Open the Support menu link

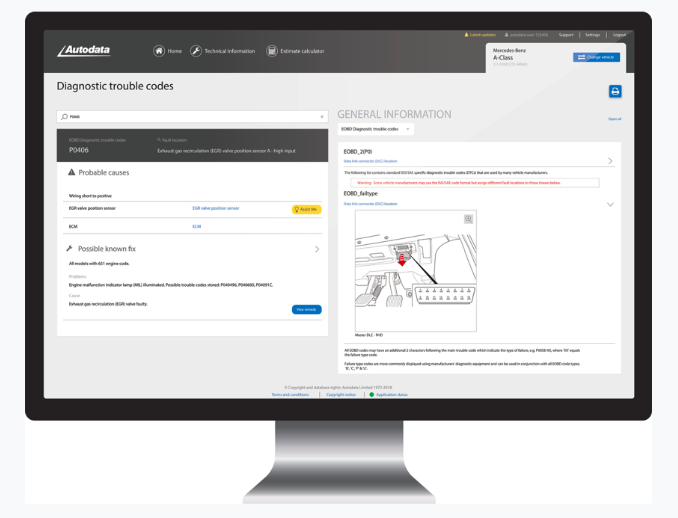[566, 35]
